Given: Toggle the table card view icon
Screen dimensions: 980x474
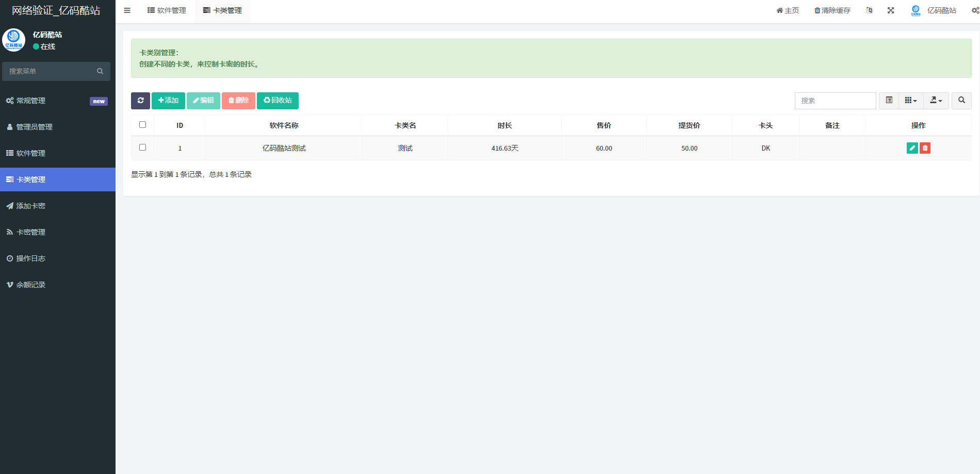Looking at the screenshot, I should pyautogui.click(x=889, y=101).
